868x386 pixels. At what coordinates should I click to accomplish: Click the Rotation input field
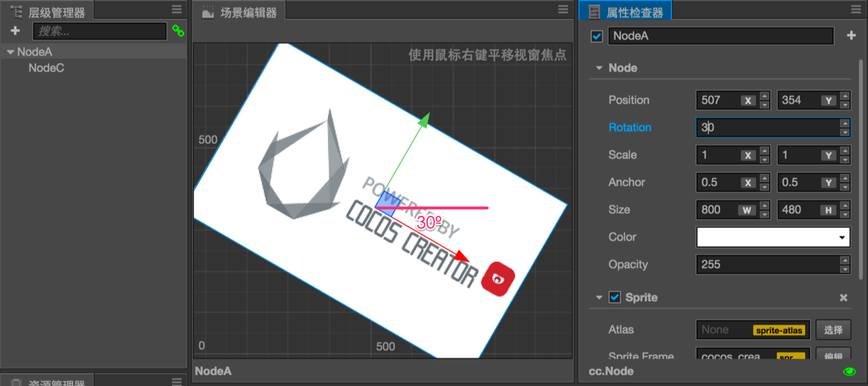coord(768,127)
